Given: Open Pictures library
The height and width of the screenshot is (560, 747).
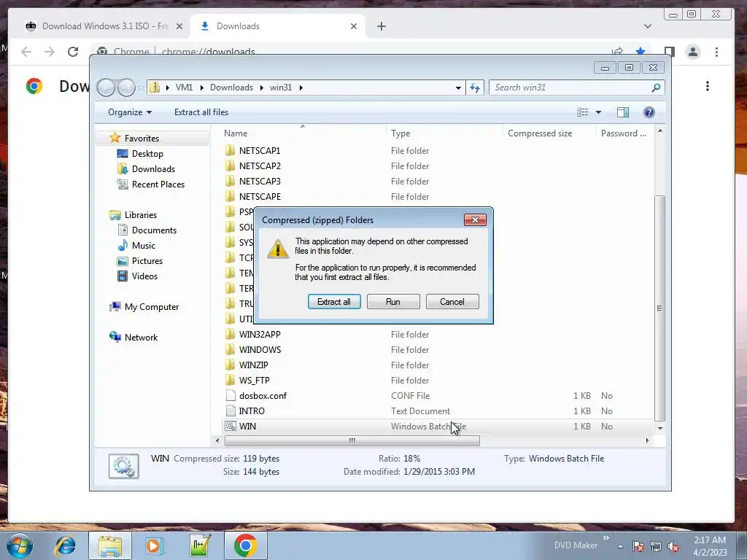Looking at the screenshot, I should [147, 260].
